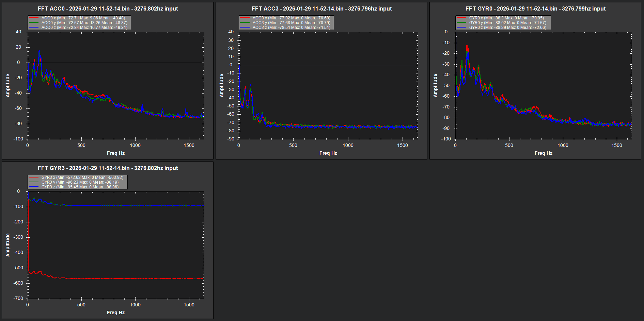Click the FFT ACC0 chart title
Screen dimensions: 644x321
108,9
